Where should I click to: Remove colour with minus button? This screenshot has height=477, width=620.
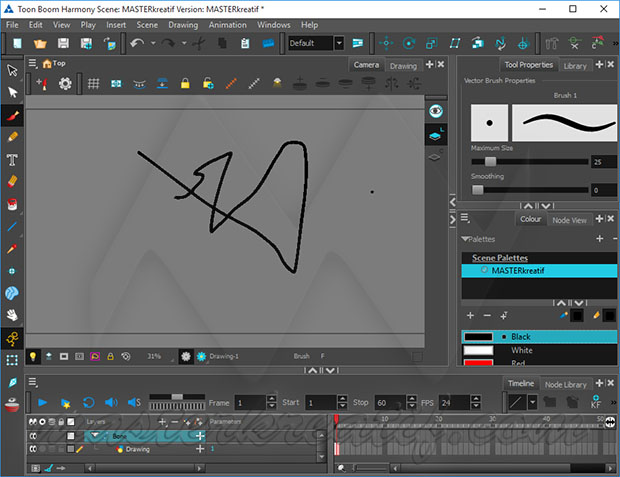(x=487, y=315)
